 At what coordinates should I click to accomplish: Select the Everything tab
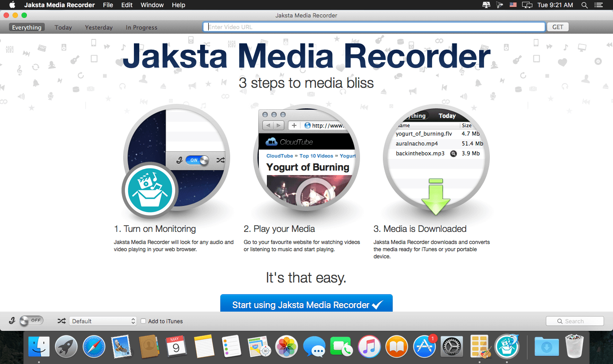(26, 27)
